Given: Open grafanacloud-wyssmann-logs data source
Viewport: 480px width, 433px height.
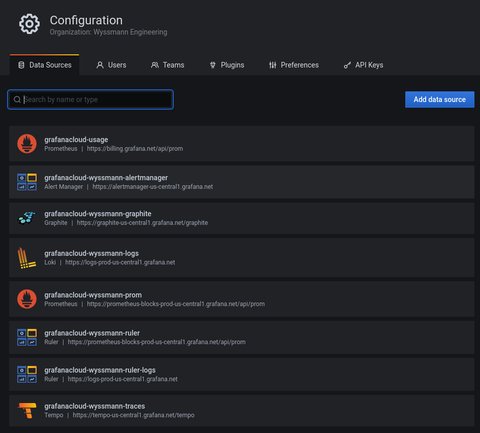Looking at the screenshot, I should (x=242, y=258).
